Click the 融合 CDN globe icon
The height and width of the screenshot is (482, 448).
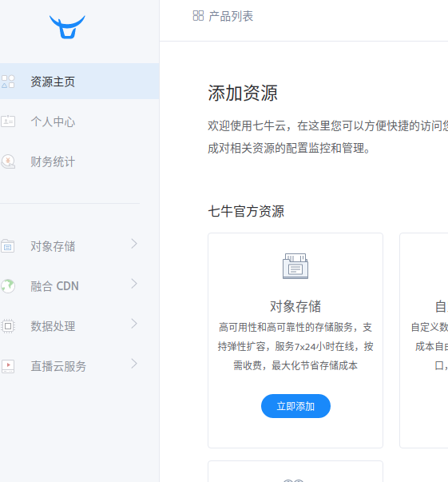pos(8,286)
